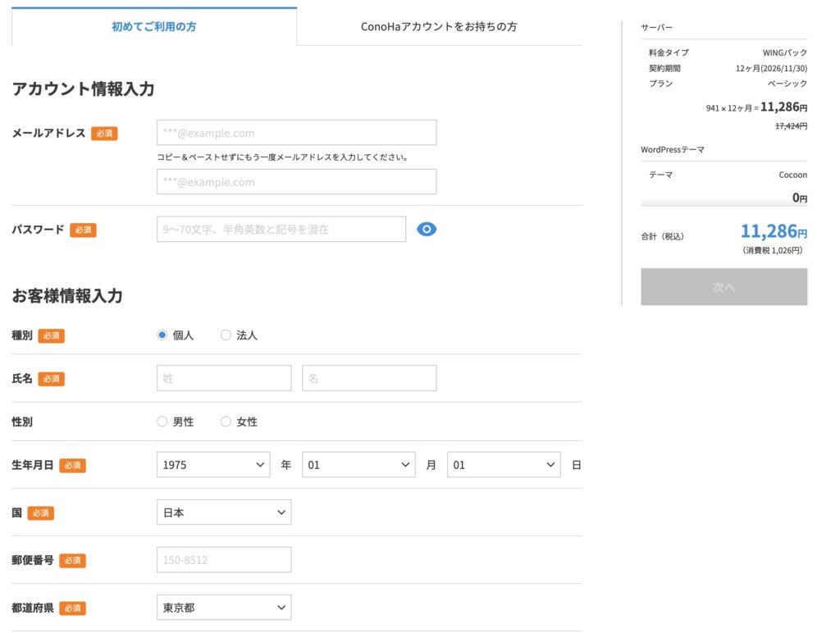This screenshot has height=633, width=840.
Task: Open the country dropdown showing 日本
Action: (223, 512)
